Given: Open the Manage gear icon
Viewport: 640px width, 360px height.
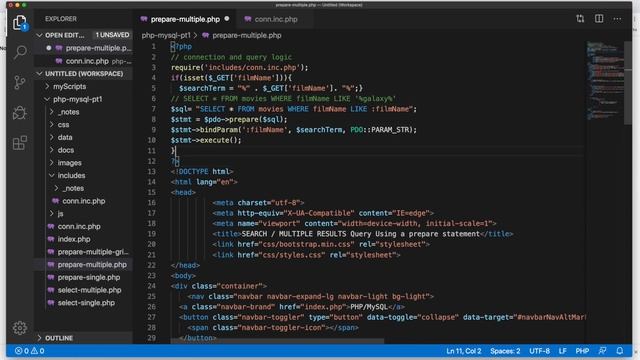Looking at the screenshot, I should coord(20,328).
